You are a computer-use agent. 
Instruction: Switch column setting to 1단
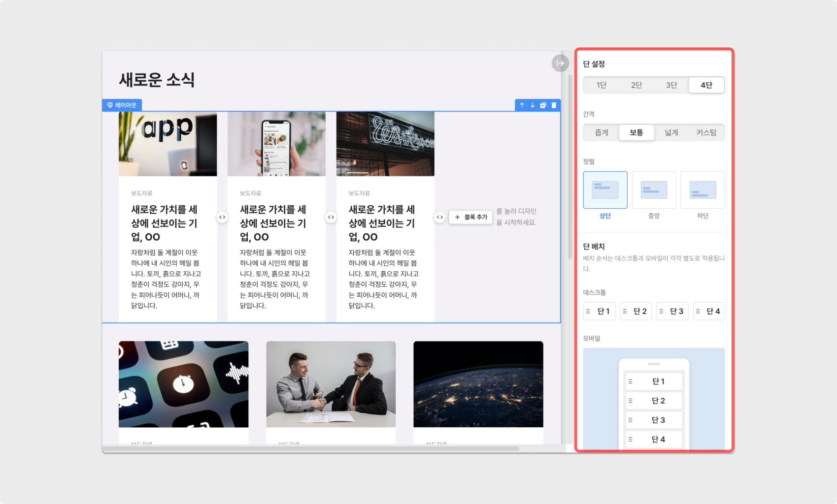602,85
